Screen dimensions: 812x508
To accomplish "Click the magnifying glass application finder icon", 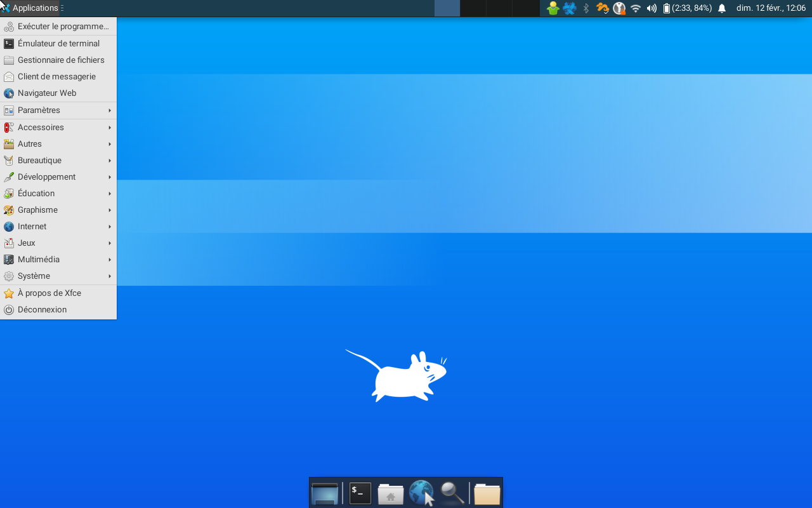I will [452, 493].
